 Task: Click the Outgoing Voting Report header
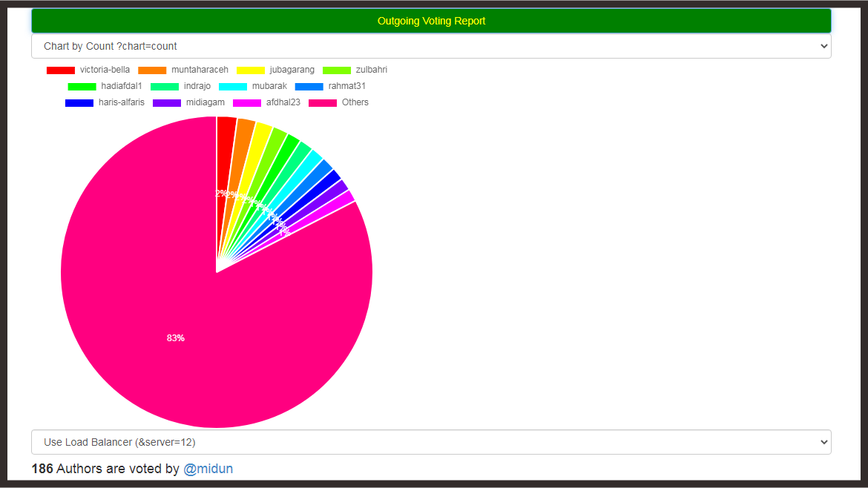pos(431,21)
